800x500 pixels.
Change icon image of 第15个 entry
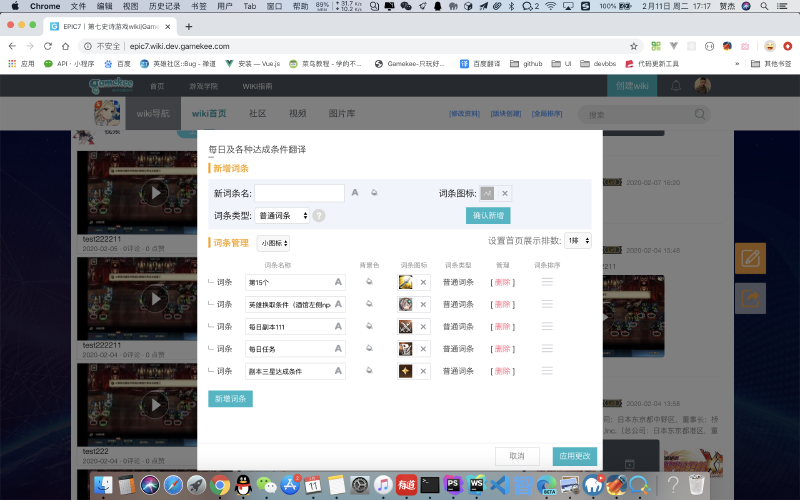point(406,282)
